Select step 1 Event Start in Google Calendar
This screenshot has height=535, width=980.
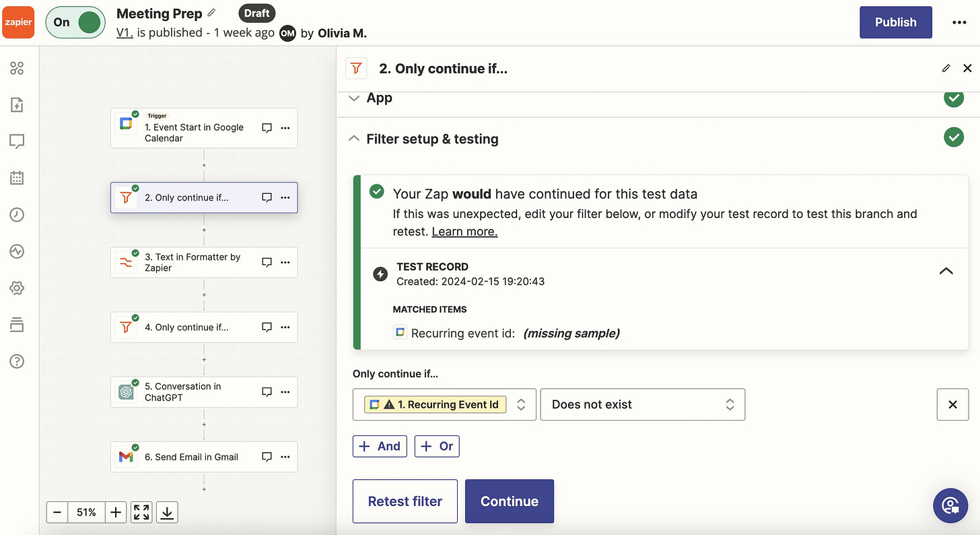pyautogui.click(x=204, y=128)
